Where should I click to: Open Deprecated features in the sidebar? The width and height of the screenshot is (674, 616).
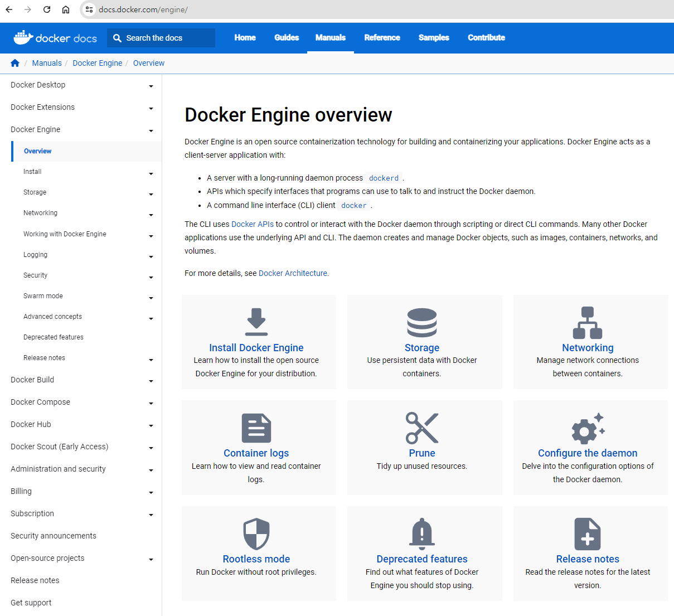pyautogui.click(x=54, y=337)
